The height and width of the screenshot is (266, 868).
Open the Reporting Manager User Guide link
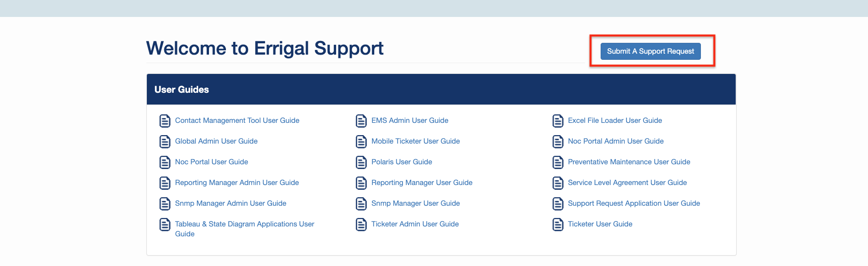[x=421, y=183]
